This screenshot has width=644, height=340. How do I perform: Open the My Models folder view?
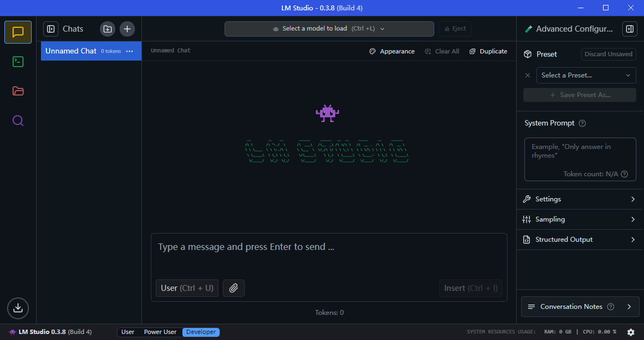[18, 91]
